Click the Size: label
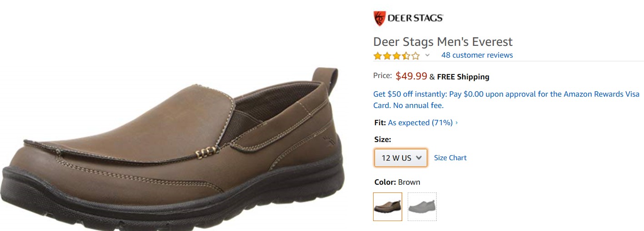Viewport: 644px width, 231px height. [383, 139]
